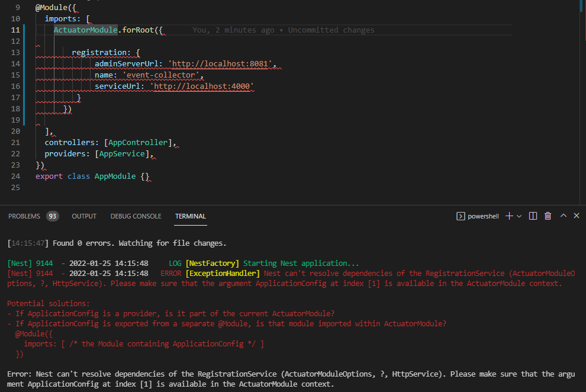586x392 pixels.
Task: Switch to the PROBLEMS tab
Action: pos(25,216)
